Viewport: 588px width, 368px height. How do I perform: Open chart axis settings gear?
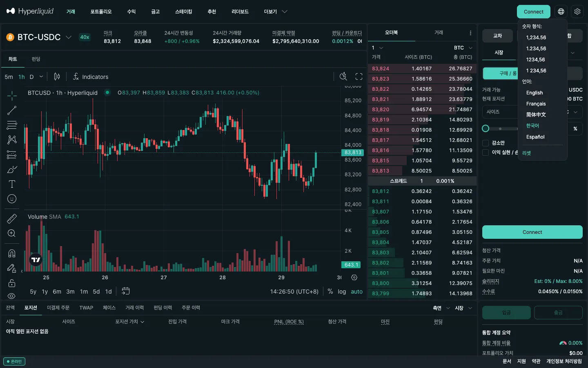coord(354,277)
